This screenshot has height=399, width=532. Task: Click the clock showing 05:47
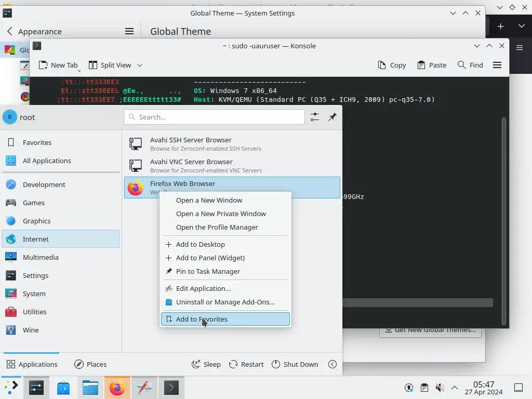click(x=484, y=384)
